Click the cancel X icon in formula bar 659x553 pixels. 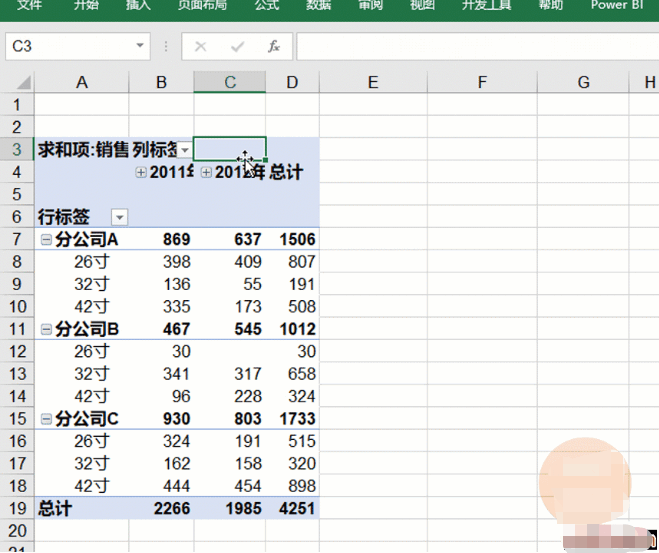200,46
